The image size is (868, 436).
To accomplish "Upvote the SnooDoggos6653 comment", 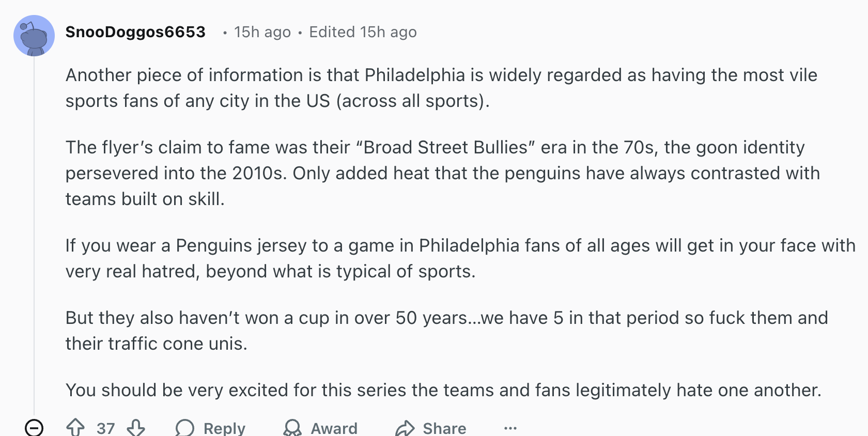I will pyautogui.click(x=75, y=428).
